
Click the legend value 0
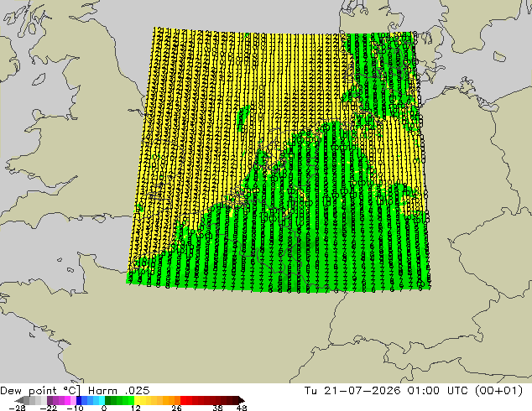[104, 408]
